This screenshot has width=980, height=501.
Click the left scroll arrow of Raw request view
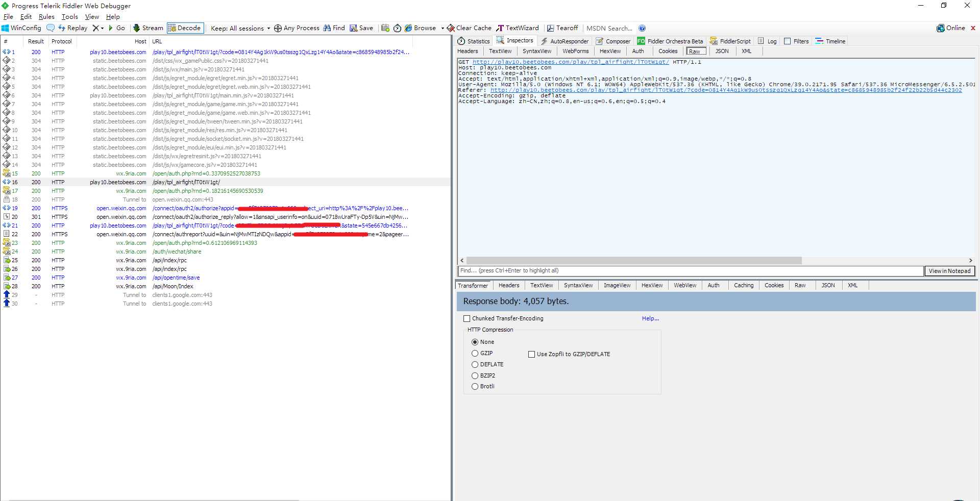(x=462, y=260)
